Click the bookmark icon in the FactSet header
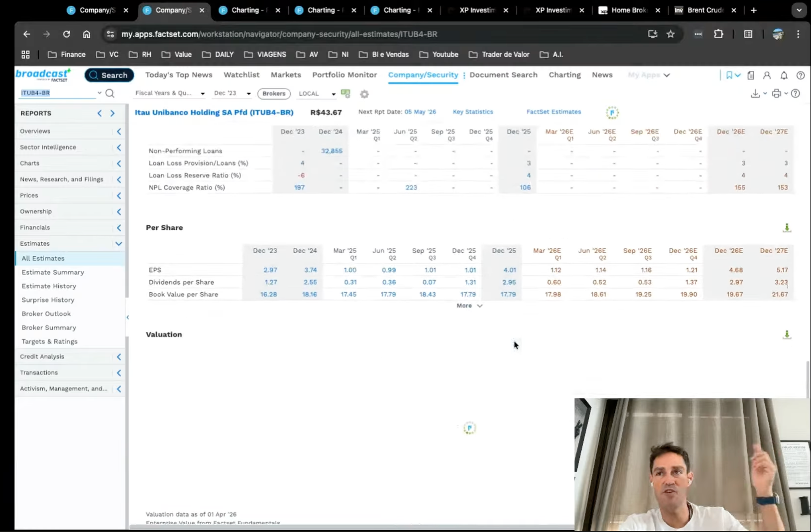 click(x=729, y=75)
